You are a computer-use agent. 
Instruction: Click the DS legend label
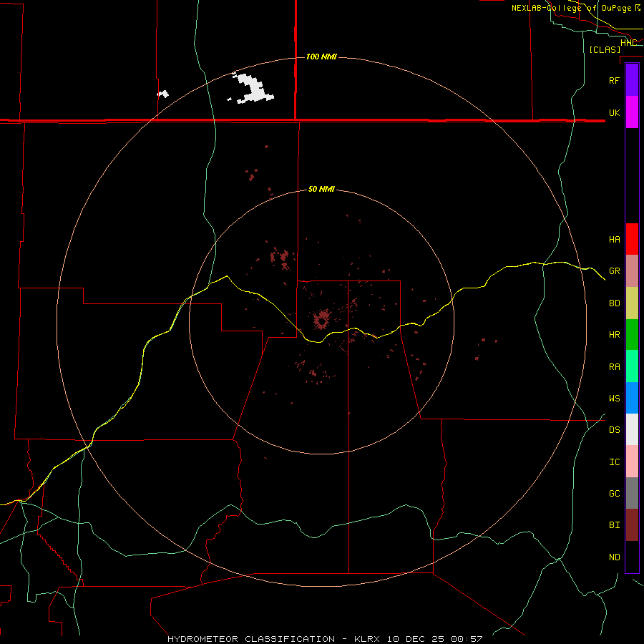pyautogui.click(x=614, y=430)
